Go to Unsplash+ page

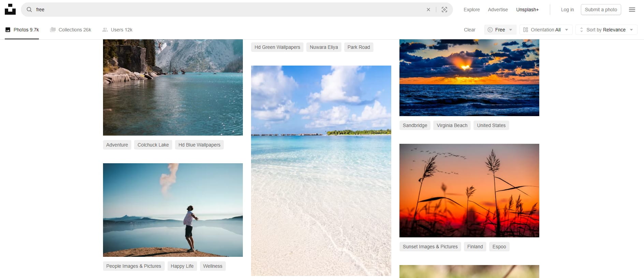[x=527, y=10]
